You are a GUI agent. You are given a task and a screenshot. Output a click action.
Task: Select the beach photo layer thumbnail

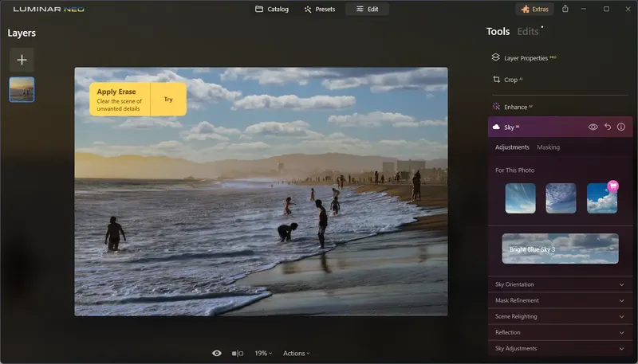[22, 89]
